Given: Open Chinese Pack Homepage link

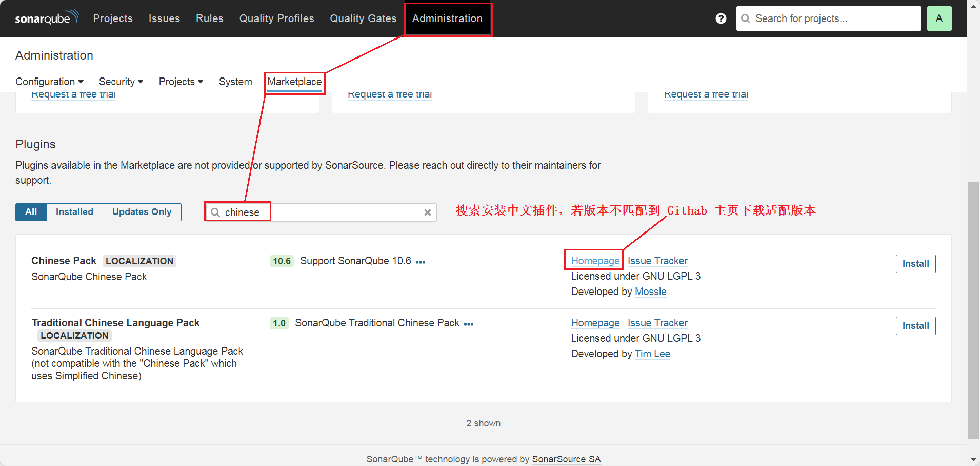Looking at the screenshot, I should pos(595,261).
